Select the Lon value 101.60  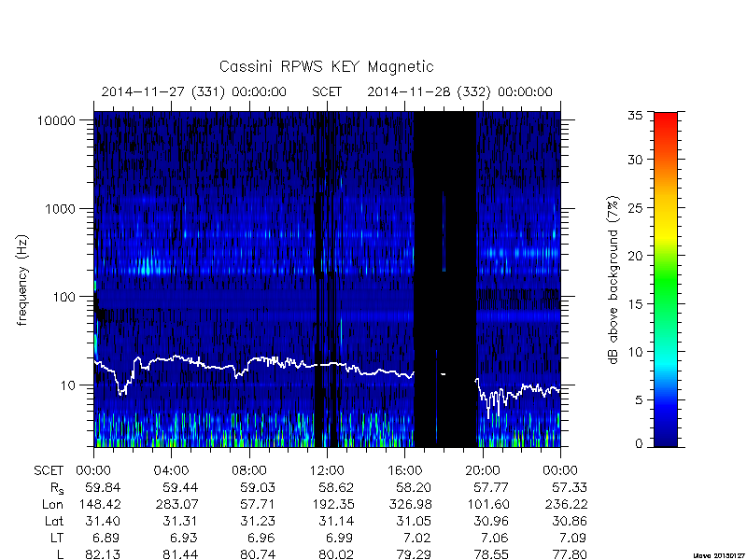click(x=488, y=504)
